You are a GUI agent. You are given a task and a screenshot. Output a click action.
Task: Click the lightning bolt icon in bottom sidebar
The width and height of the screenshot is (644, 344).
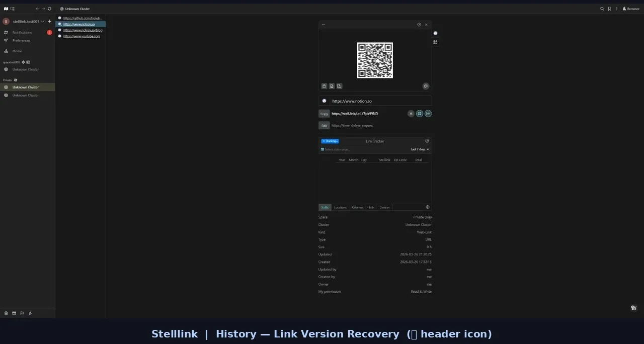tap(30, 313)
